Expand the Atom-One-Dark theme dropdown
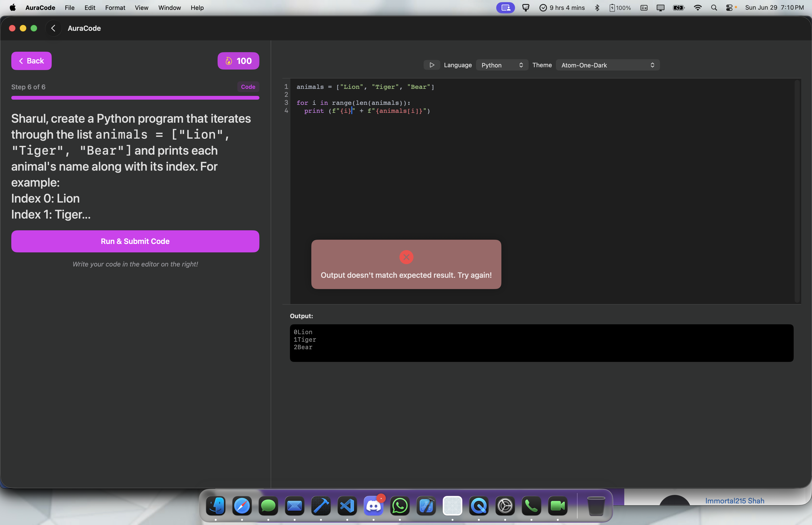This screenshot has height=525, width=812. (607, 65)
